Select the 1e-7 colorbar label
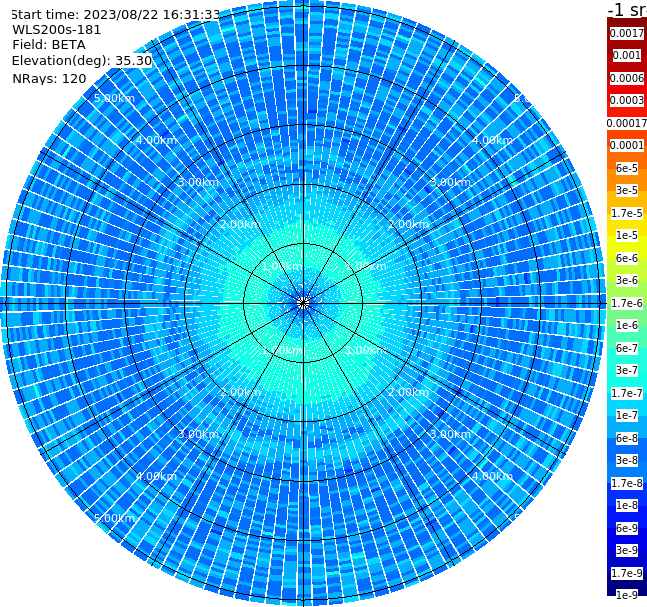Viewport: 647px width, 607px height. coord(627,416)
